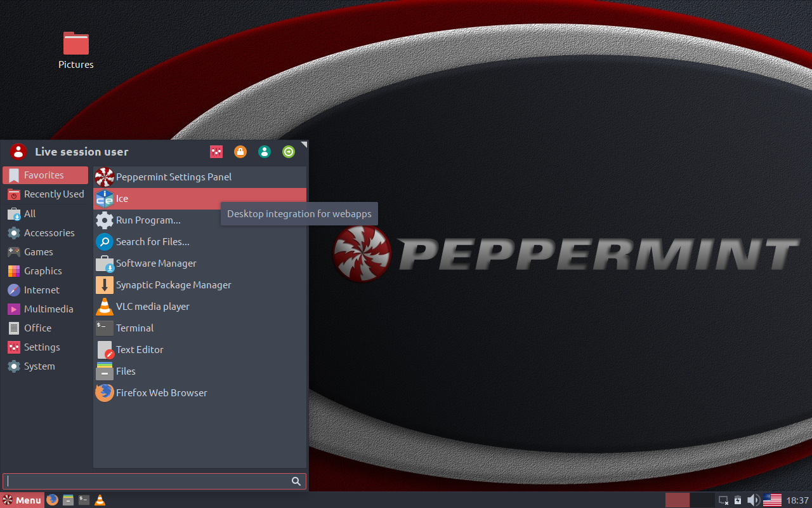Open the Text Editor
Image resolution: width=812 pixels, height=508 pixels.
pyautogui.click(x=138, y=349)
